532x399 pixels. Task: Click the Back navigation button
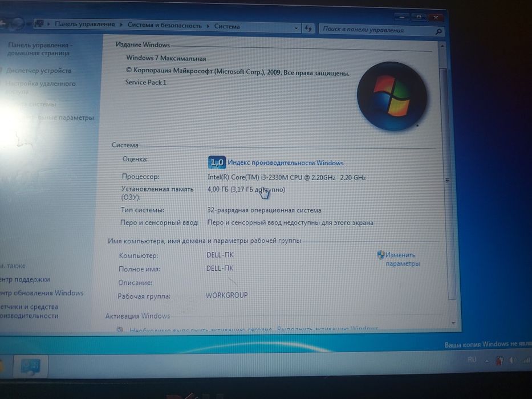[3, 23]
